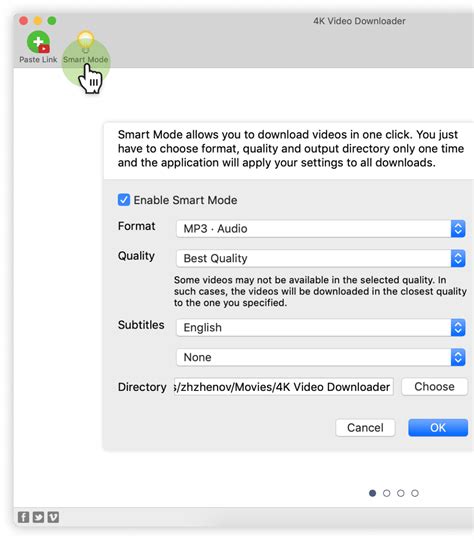Open the Best Quality dropdown
Screen dimensions: 474x540
(x=321, y=258)
